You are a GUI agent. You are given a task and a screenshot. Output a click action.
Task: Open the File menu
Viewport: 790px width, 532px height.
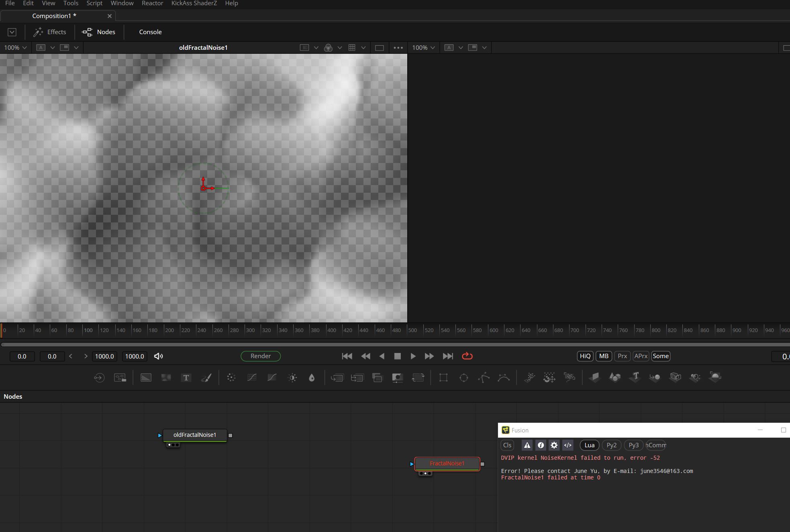[x=10, y=3]
